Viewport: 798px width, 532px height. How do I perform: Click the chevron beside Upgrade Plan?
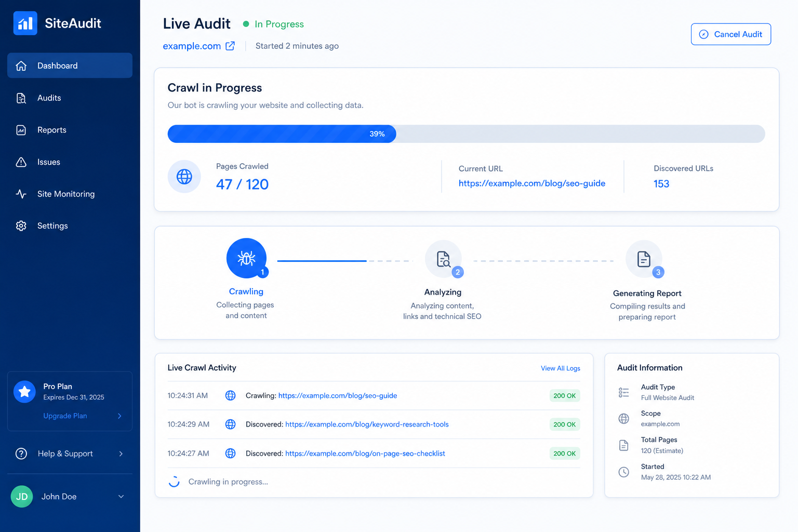(119, 416)
